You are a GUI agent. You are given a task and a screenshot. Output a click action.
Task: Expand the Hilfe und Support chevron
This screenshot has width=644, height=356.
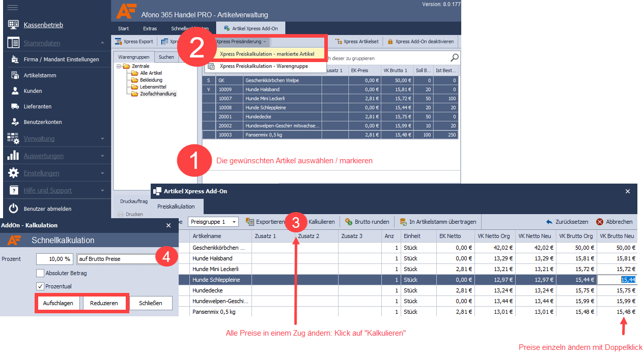point(102,190)
